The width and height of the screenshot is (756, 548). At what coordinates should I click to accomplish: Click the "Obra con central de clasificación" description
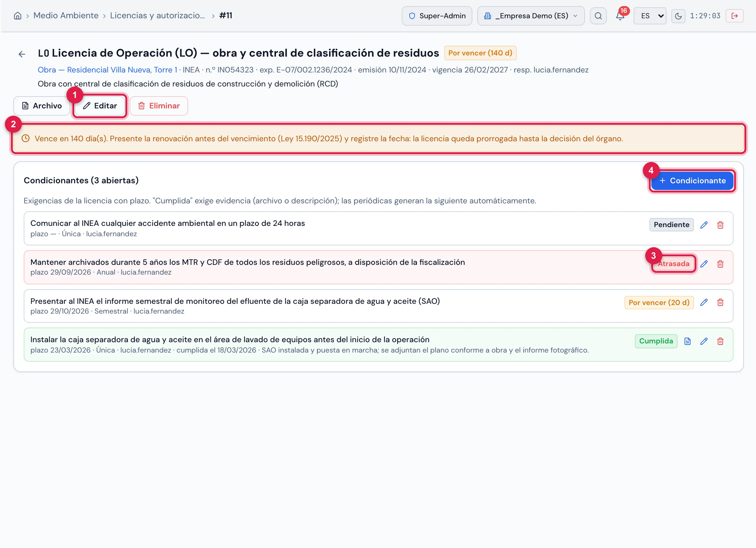tap(188, 84)
